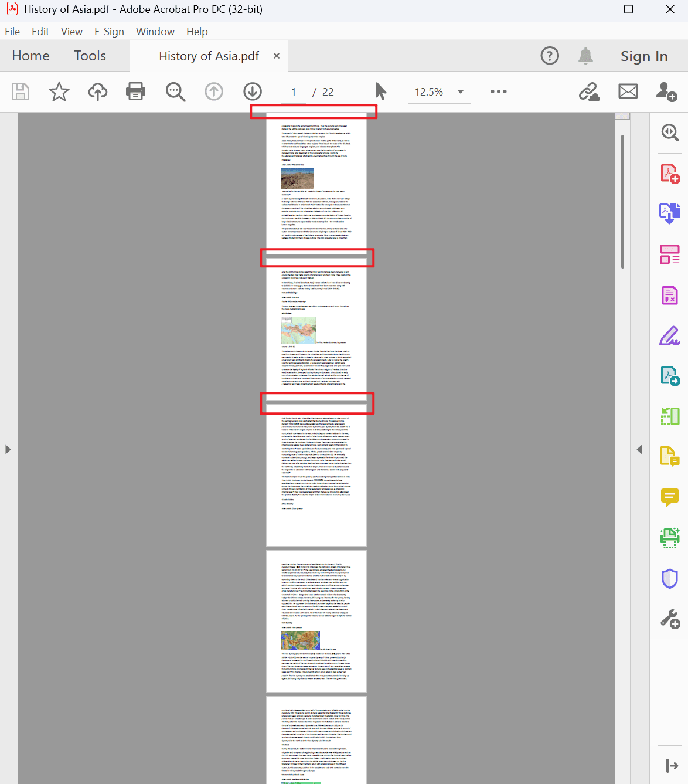Open Help question mark icon
688x784 pixels.
[550, 56]
